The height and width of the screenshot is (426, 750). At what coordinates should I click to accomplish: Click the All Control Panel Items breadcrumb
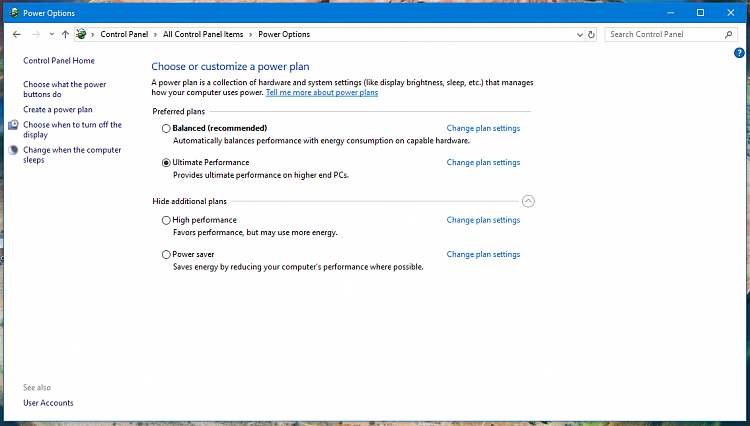coord(203,34)
